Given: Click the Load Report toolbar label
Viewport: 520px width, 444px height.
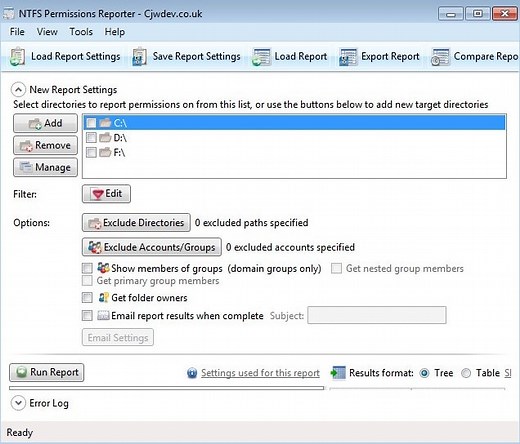Looking at the screenshot, I should click(301, 56).
